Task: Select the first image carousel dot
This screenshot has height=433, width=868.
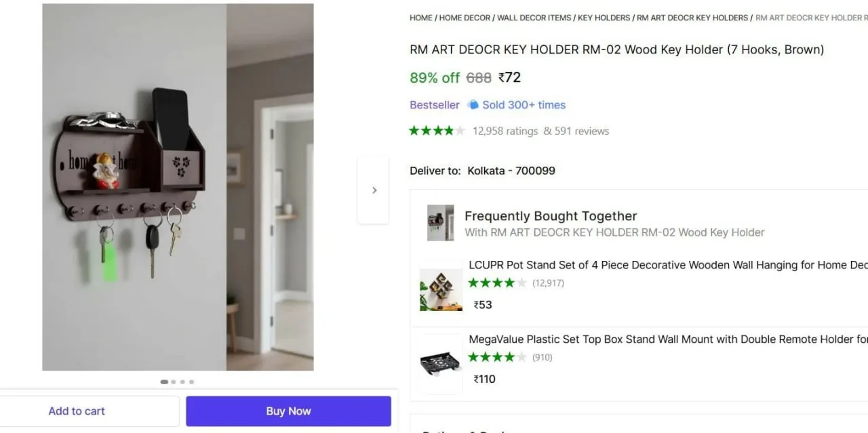Action: coord(164,382)
